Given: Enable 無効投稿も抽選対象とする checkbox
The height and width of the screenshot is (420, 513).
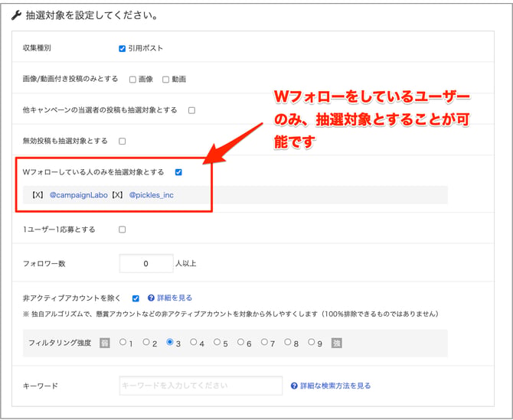Looking at the screenshot, I should pyautogui.click(x=122, y=142).
